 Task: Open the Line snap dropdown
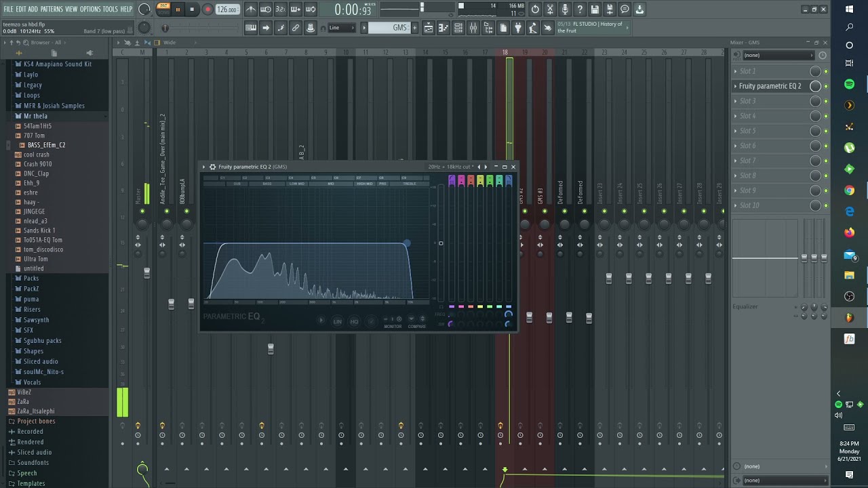click(x=341, y=28)
